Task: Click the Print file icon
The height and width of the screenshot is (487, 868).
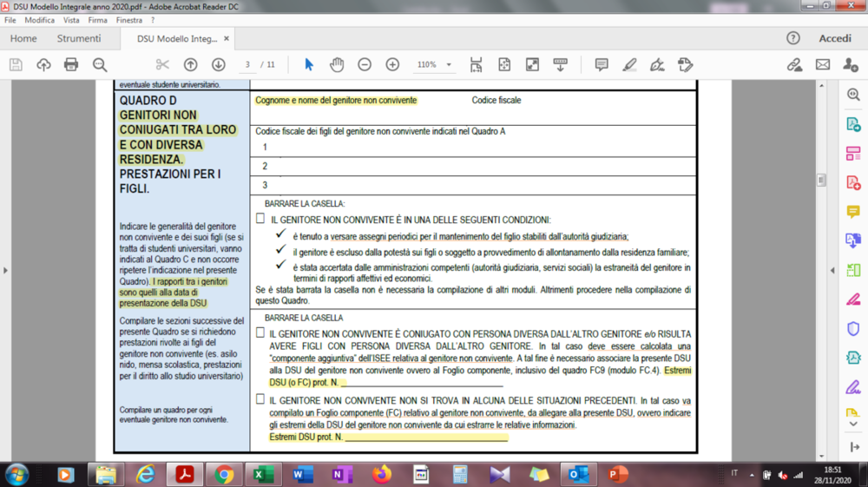Action: [71, 65]
